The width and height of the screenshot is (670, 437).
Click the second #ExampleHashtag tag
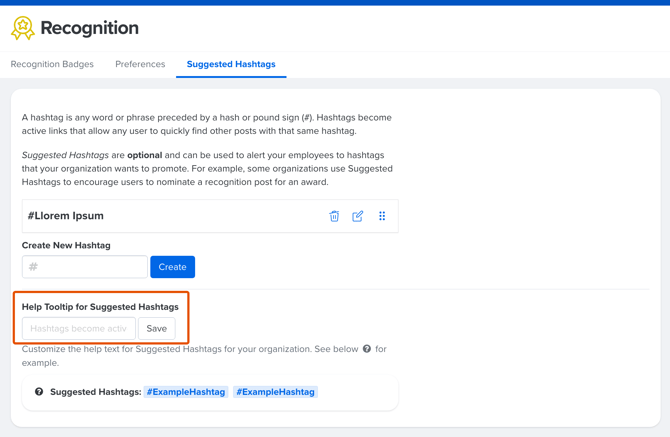click(x=276, y=392)
